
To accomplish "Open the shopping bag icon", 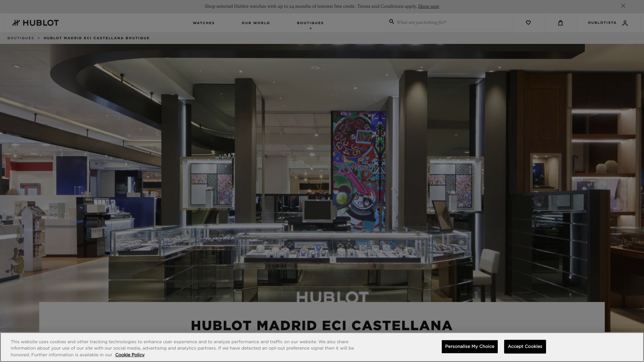I will tap(560, 23).
